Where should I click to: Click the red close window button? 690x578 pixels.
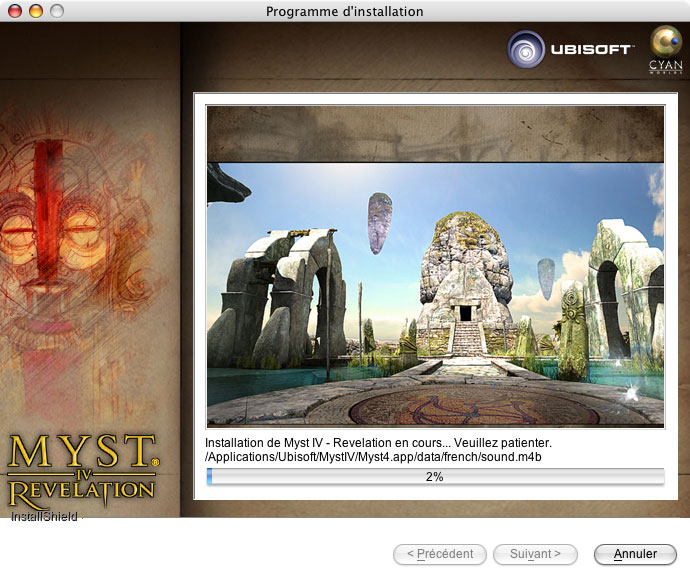coord(15,11)
